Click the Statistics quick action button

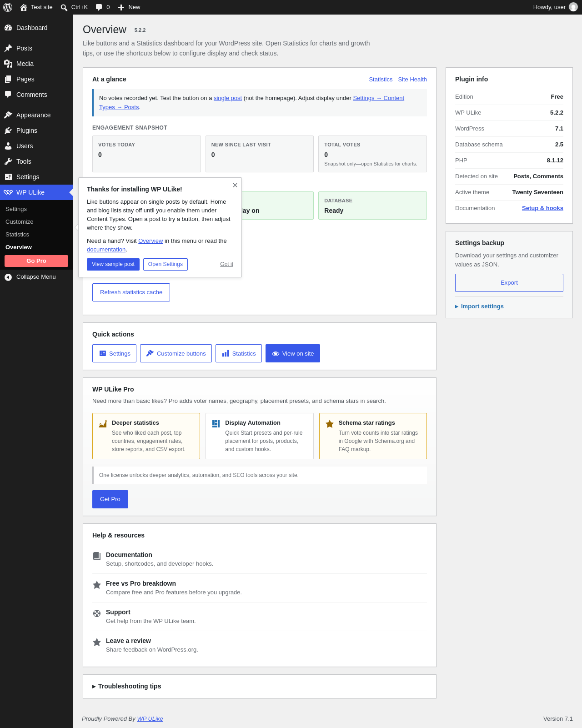click(x=239, y=353)
